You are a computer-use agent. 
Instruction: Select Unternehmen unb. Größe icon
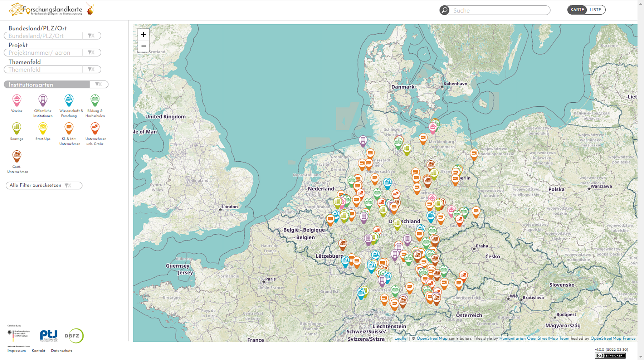[x=95, y=128]
